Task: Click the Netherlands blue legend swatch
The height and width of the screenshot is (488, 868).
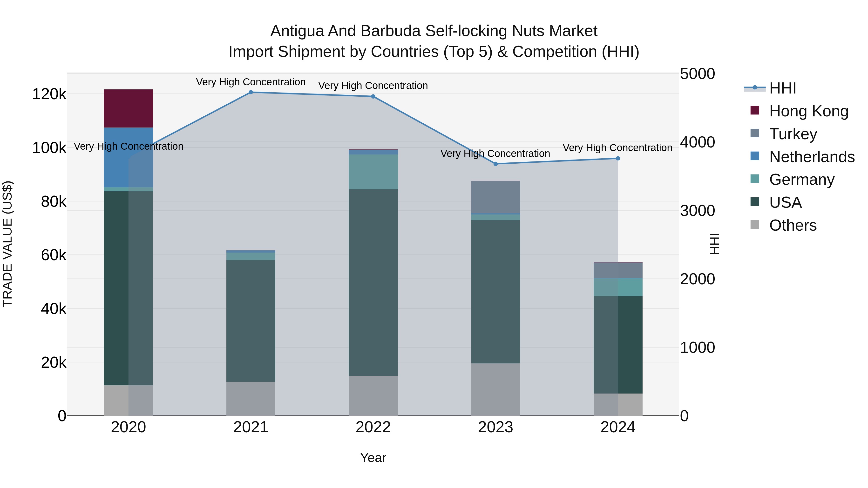Action: (x=755, y=156)
